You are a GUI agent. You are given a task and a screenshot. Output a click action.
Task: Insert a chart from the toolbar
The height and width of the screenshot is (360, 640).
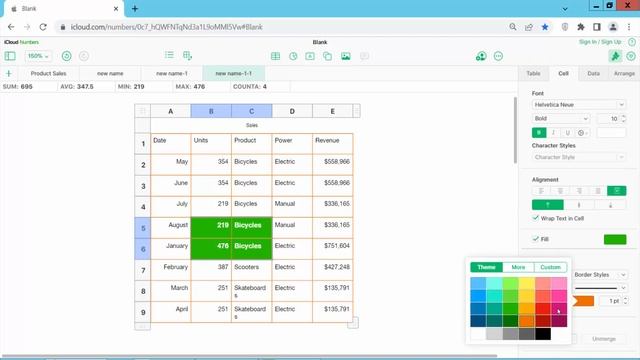pyautogui.click(x=293, y=56)
